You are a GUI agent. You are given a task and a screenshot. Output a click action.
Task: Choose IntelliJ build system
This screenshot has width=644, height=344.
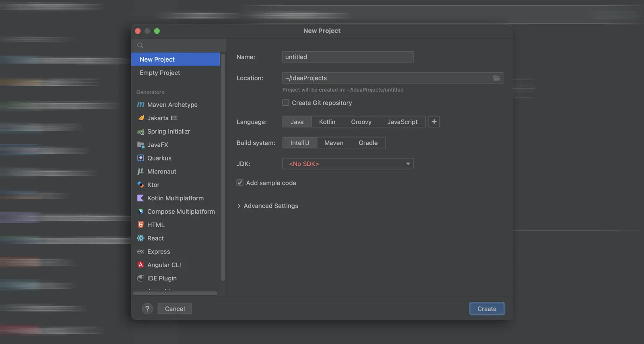[x=300, y=143]
